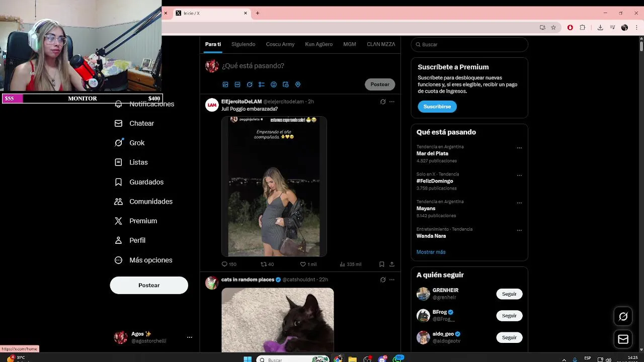Switch to the MGM tab

pos(350,44)
